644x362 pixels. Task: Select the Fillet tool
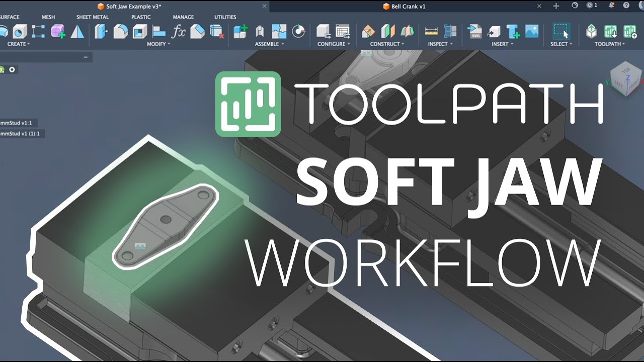point(120,32)
